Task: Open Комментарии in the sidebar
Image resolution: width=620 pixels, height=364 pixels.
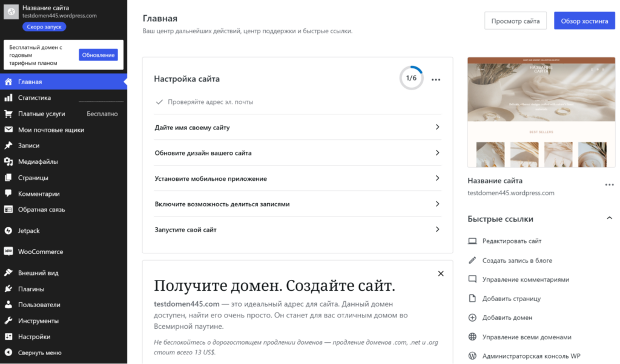Action: (x=64, y=193)
